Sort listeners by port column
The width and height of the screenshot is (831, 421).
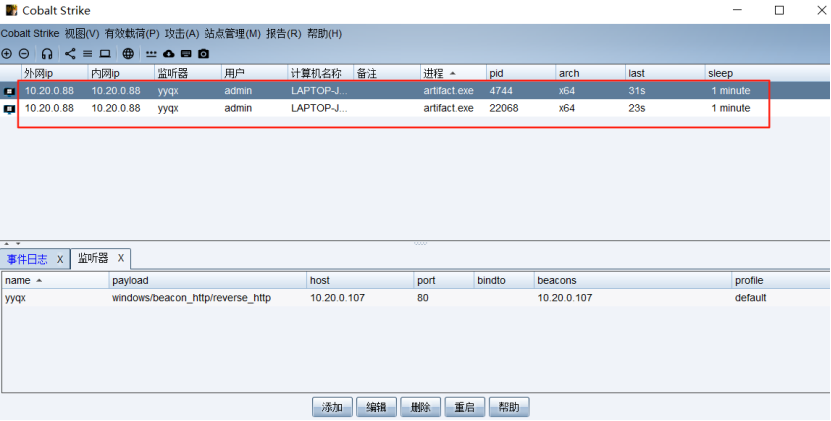click(x=444, y=280)
